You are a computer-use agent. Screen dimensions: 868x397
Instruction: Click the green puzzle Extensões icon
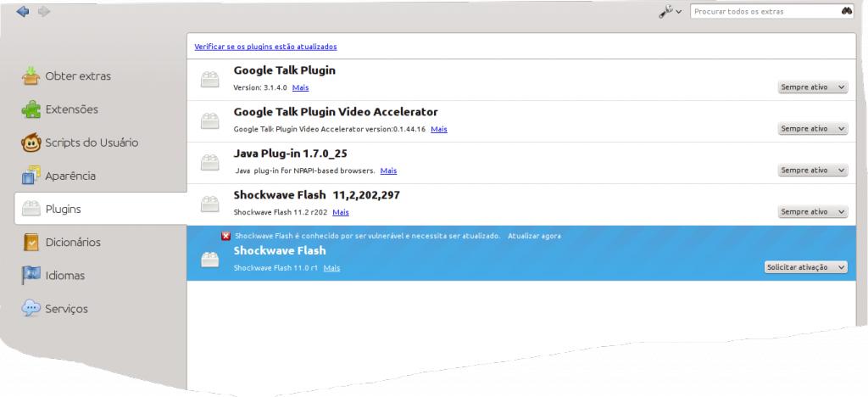point(31,109)
